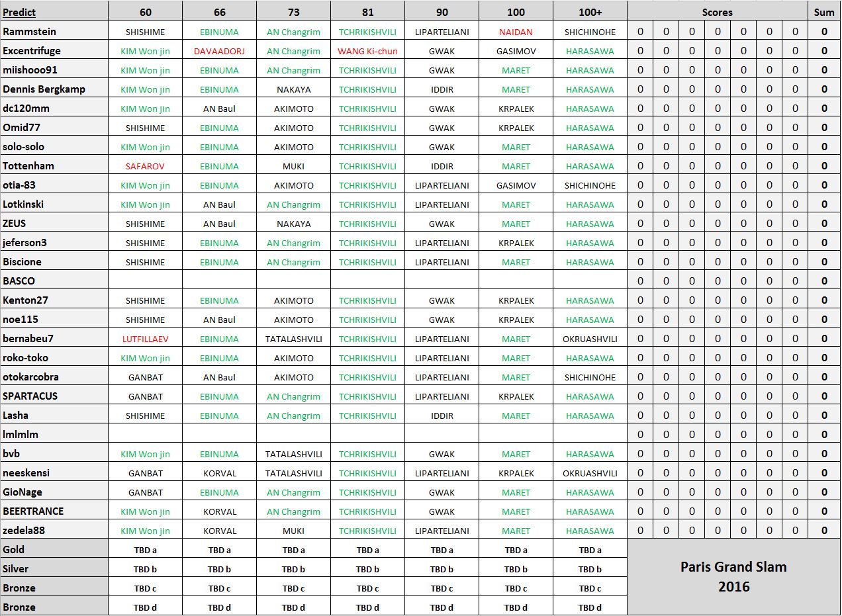Click NAKAYA in the Dennis Bergkamp row
This screenshot has width=842, height=616.
click(293, 89)
